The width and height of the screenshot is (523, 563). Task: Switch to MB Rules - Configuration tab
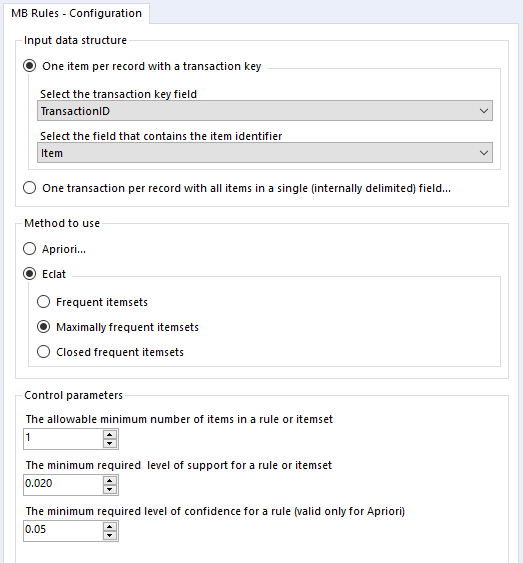(76, 13)
